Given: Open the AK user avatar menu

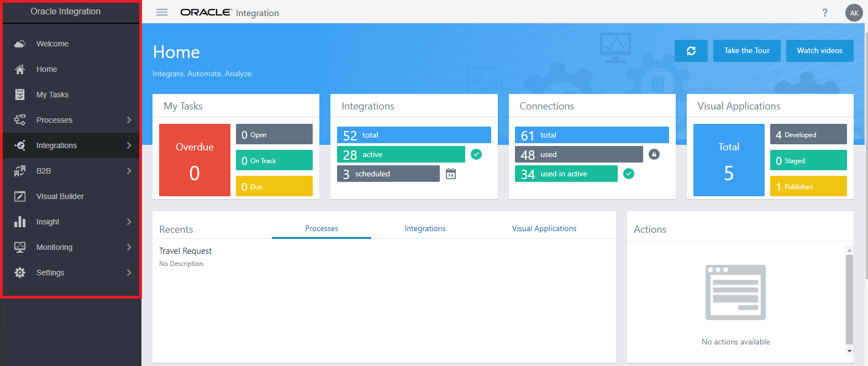Looking at the screenshot, I should point(854,13).
